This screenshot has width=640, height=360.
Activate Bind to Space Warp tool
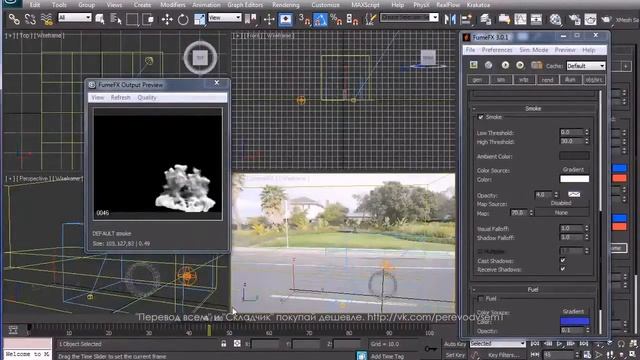tap(47, 19)
